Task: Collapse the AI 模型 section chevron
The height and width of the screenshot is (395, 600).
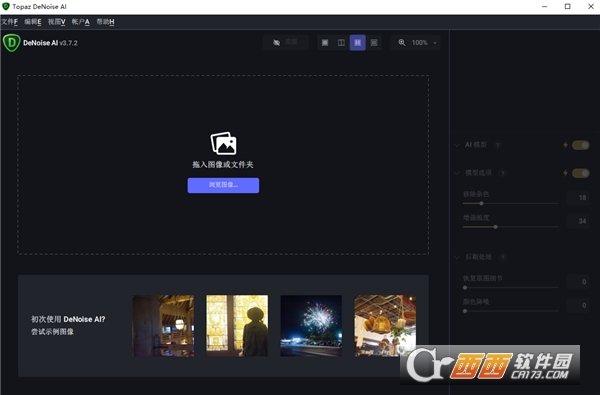Action: pyautogui.click(x=457, y=145)
